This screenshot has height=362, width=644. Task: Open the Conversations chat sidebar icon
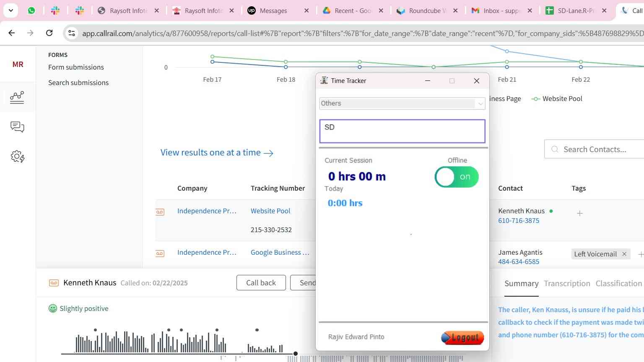tap(17, 127)
